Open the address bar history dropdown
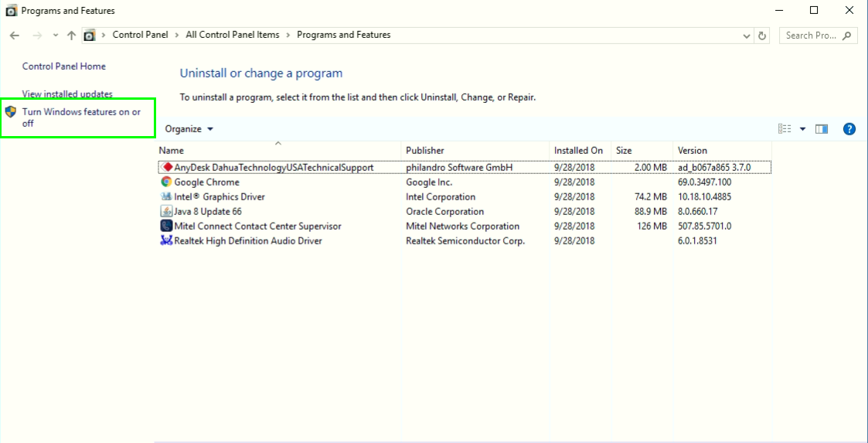868x443 pixels. [x=746, y=36]
